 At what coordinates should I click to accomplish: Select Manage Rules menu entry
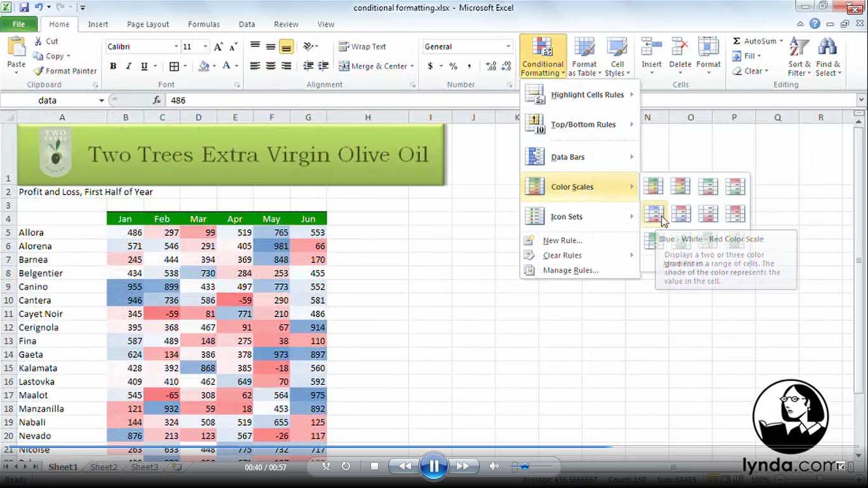tap(580, 271)
